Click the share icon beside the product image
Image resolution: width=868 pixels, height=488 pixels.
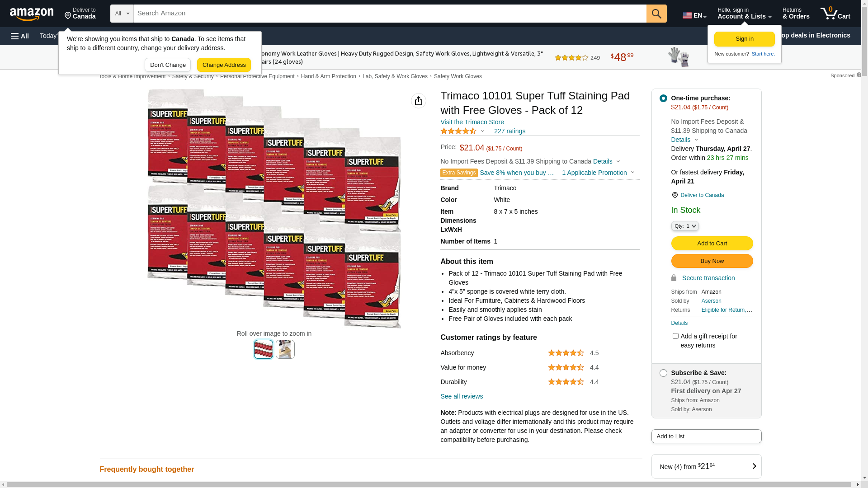pyautogui.click(x=419, y=101)
